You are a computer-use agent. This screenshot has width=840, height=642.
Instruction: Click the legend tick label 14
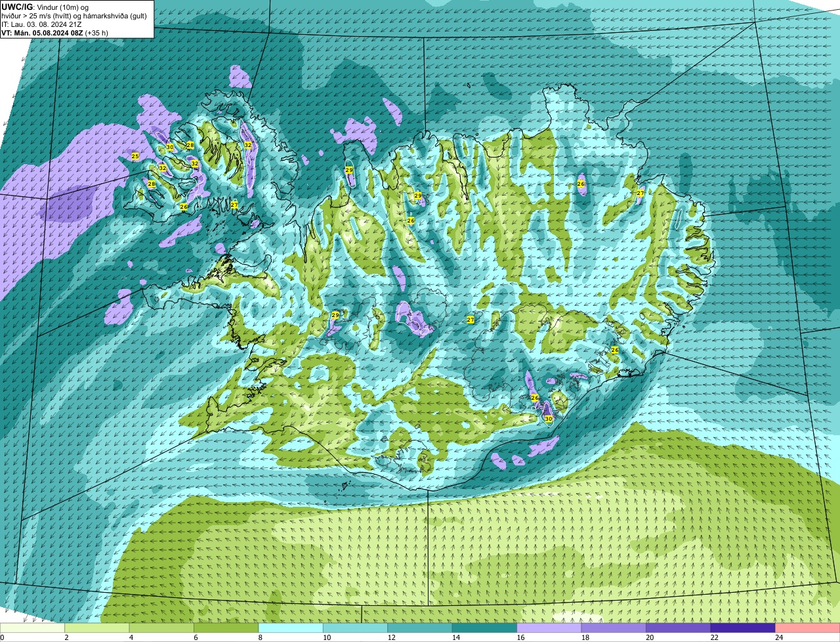456,637
